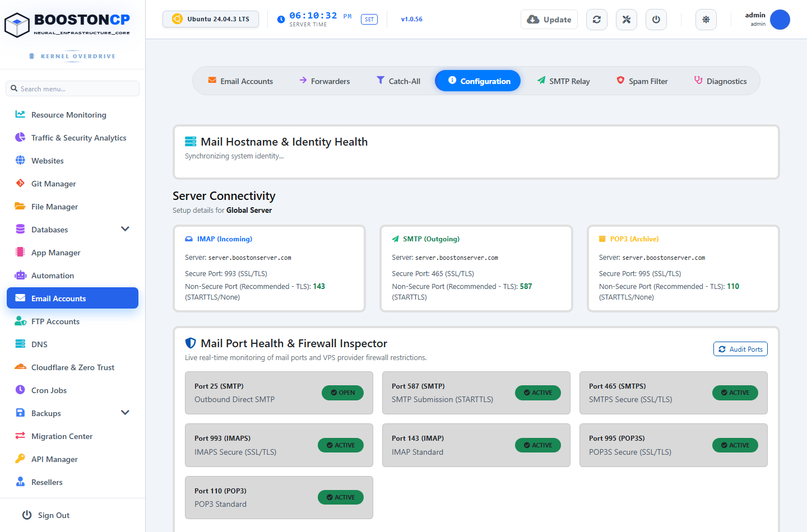Open App Manager
The height and width of the screenshot is (532, 807).
click(72, 253)
